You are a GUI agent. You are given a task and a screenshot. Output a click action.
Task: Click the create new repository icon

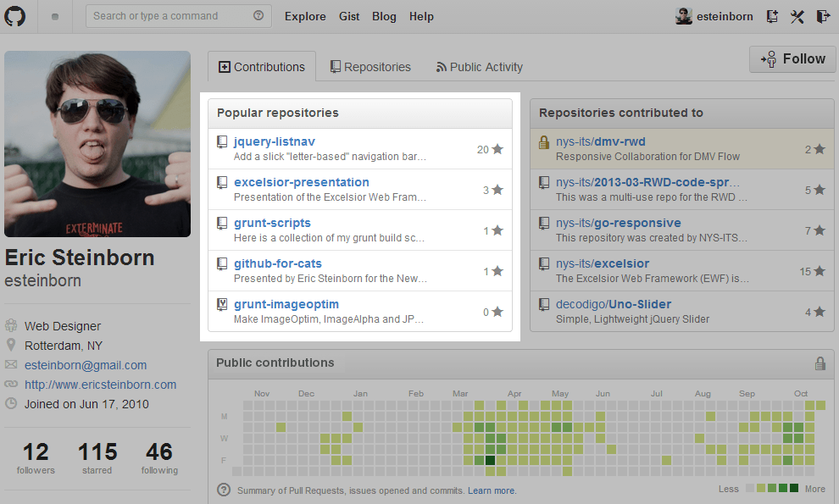tap(772, 16)
